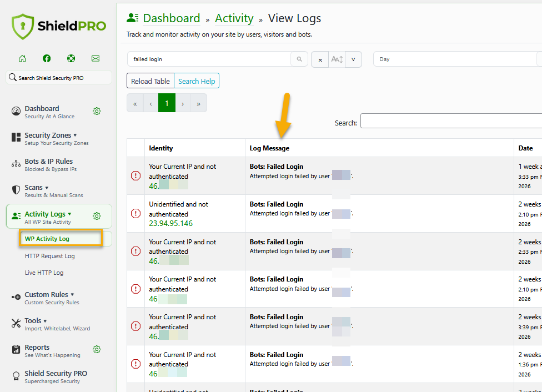This screenshot has height=392, width=542.
Task: Open Dashboard Security At A Glance
Action: point(49,112)
